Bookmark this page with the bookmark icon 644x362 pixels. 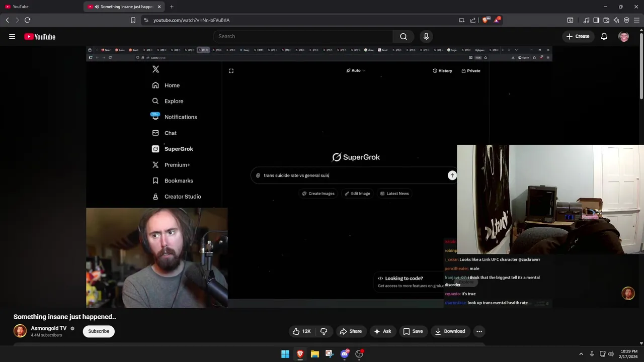click(x=133, y=20)
